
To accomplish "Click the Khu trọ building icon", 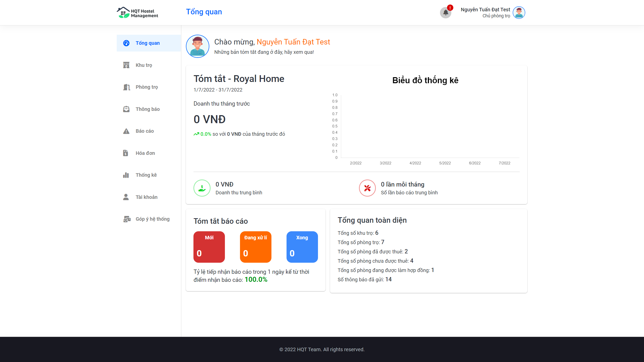I will 126,65.
